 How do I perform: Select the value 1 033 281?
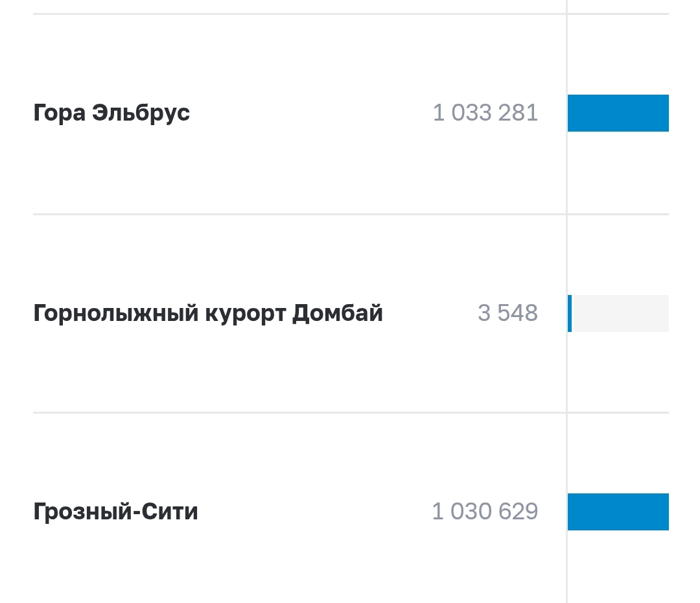(x=485, y=113)
